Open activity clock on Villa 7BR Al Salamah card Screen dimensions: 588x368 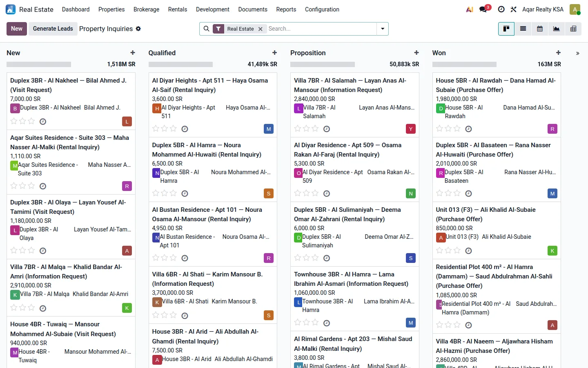click(x=327, y=129)
